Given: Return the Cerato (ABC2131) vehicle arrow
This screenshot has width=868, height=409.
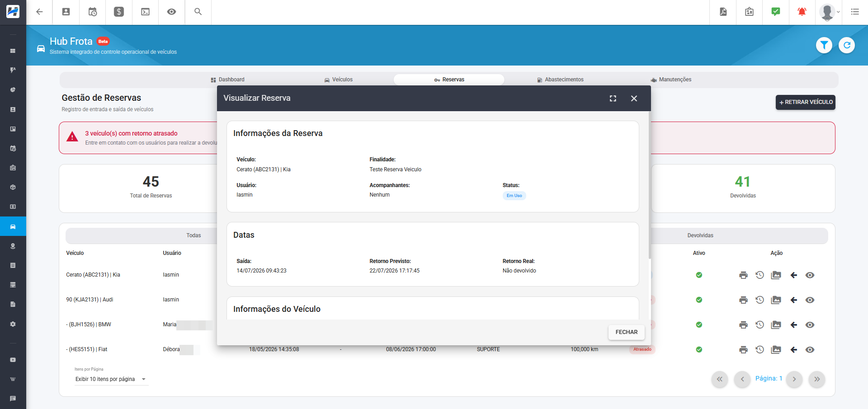Looking at the screenshot, I should (x=794, y=275).
